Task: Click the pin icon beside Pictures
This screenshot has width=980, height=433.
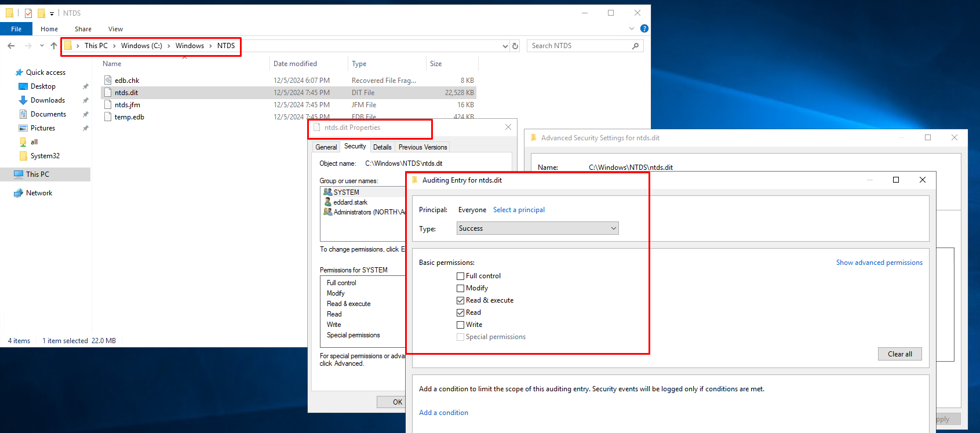Action: [85, 128]
